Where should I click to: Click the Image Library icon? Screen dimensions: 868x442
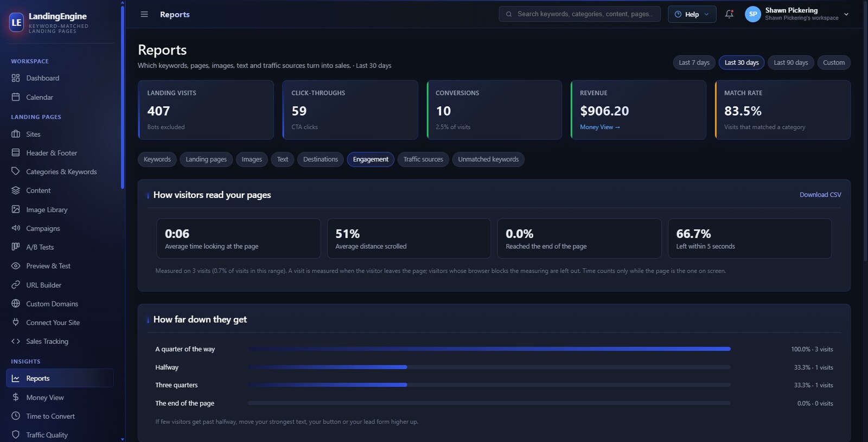click(x=16, y=209)
